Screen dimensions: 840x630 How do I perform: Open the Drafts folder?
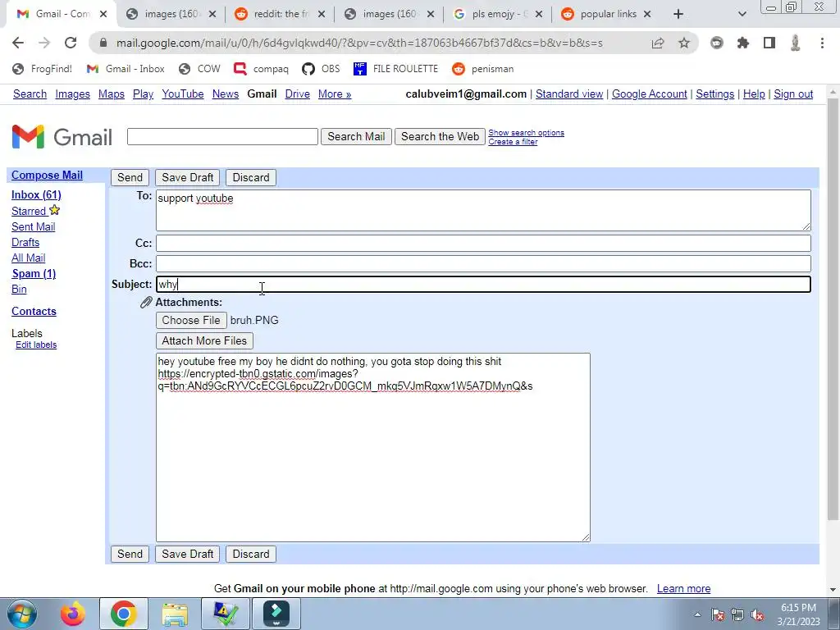pos(25,242)
